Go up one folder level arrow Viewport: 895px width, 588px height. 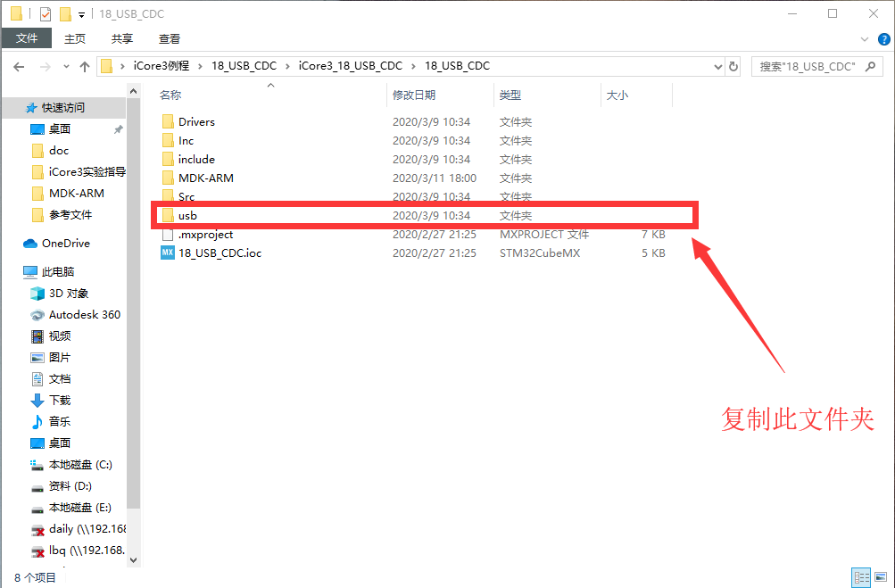click(x=85, y=66)
